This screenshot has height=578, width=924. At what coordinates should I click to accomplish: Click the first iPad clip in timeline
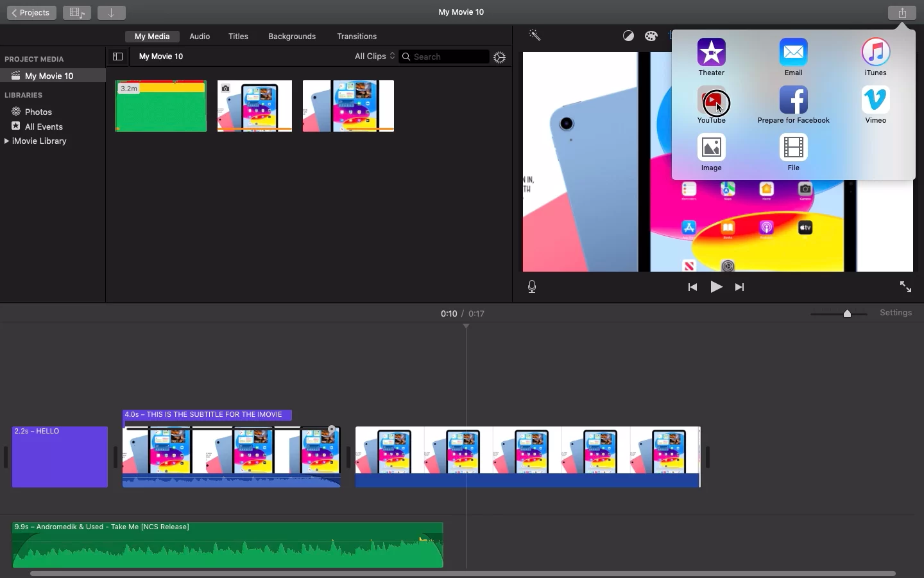tap(231, 457)
